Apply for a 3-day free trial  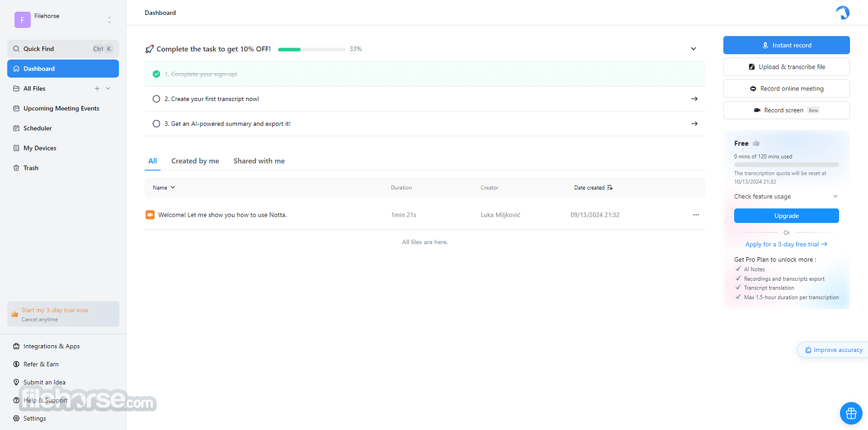[x=786, y=244]
